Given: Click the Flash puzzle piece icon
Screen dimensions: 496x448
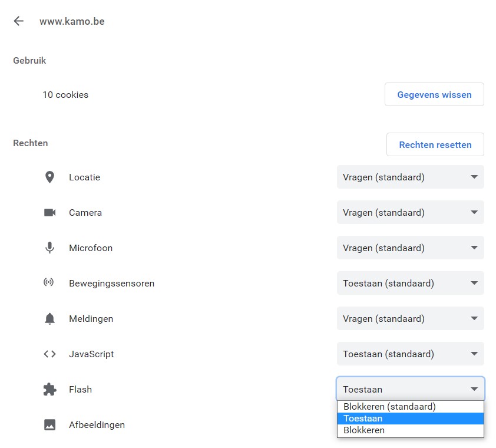Looking at the screenshot, I should pos(49,390).
